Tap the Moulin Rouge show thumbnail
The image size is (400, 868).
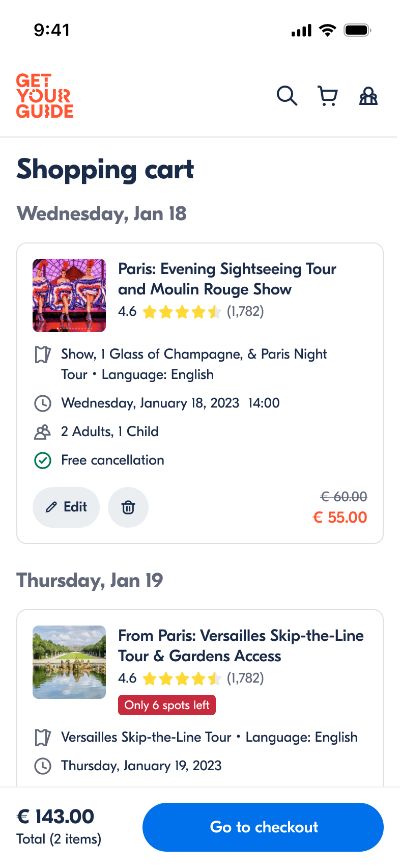[x=69, y=295]
